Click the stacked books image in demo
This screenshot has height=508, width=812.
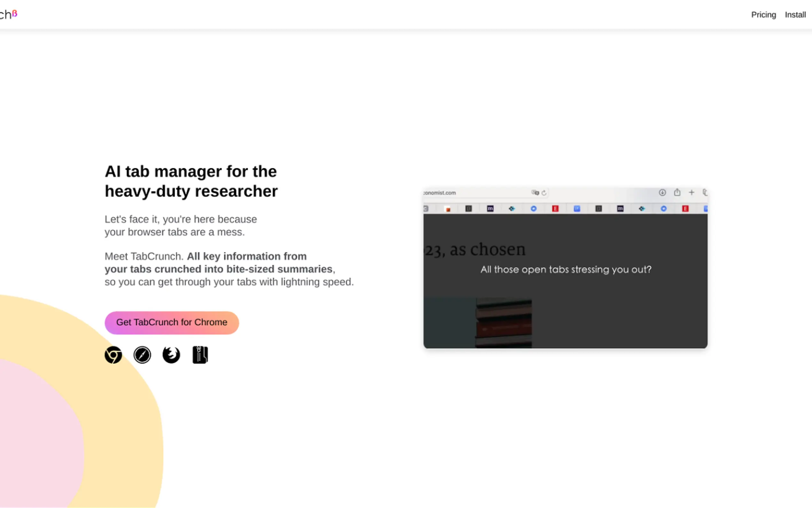504,322
